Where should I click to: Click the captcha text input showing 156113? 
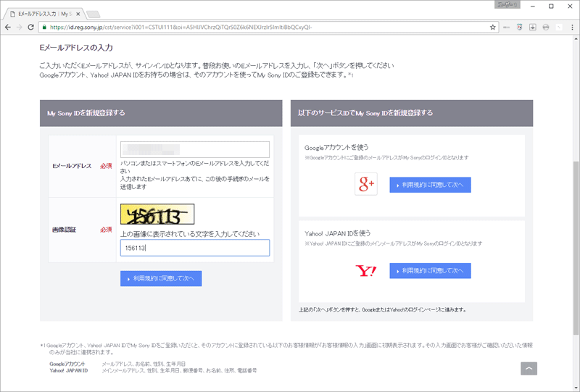point(195,248)
